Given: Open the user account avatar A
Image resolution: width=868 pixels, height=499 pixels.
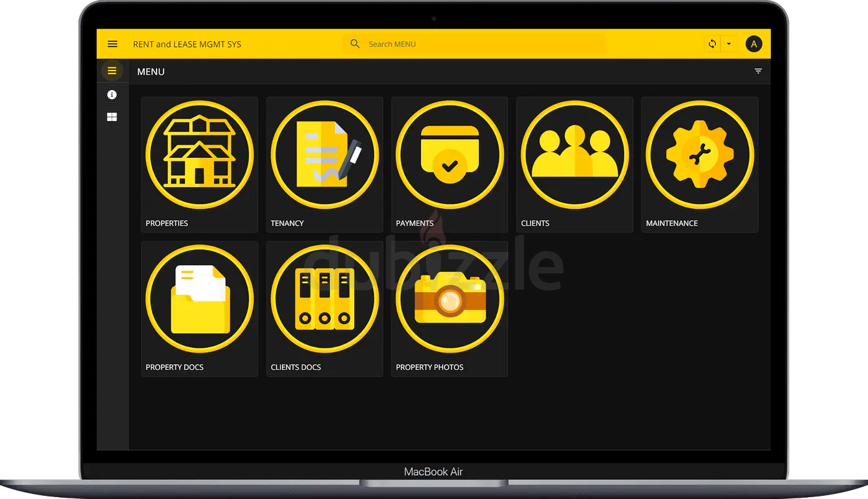Looking at the screenshot, I should coord(754,44).
